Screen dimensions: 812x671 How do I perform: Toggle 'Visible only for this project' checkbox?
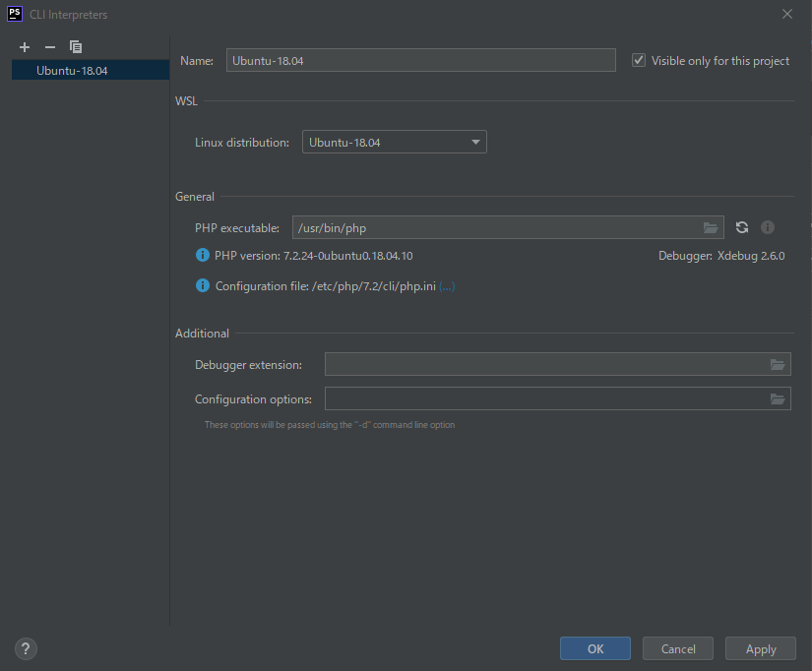639,61
